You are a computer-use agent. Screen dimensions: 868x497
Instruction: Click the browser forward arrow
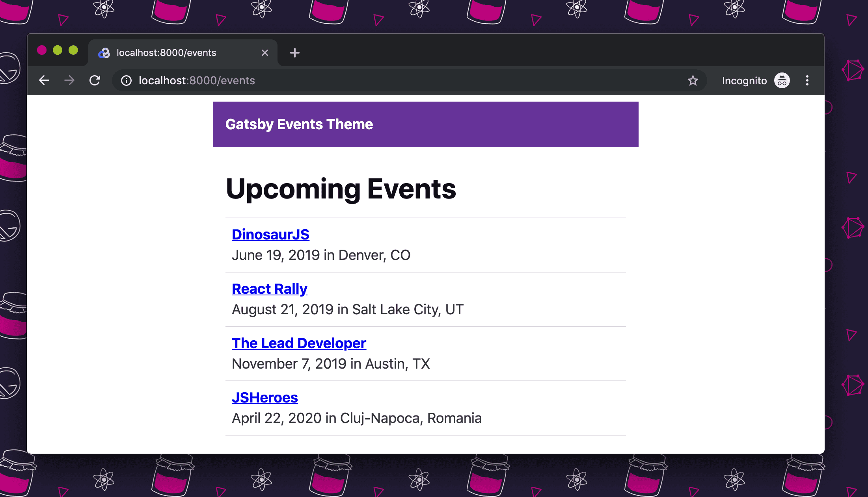coord(69,80)
